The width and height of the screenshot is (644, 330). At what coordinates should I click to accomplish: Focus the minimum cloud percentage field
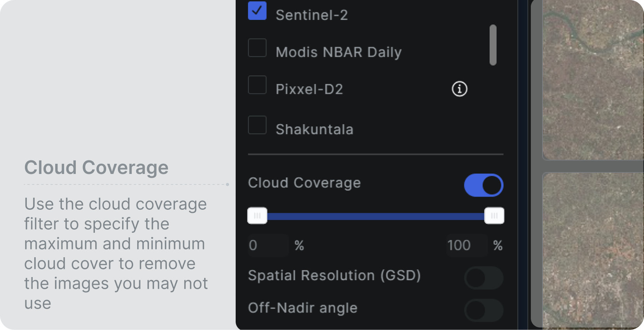268,245
